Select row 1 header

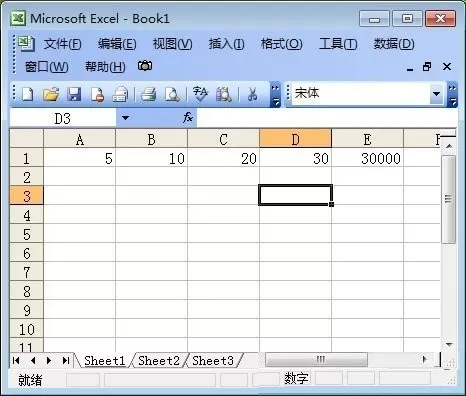click(x=27, y=158)
